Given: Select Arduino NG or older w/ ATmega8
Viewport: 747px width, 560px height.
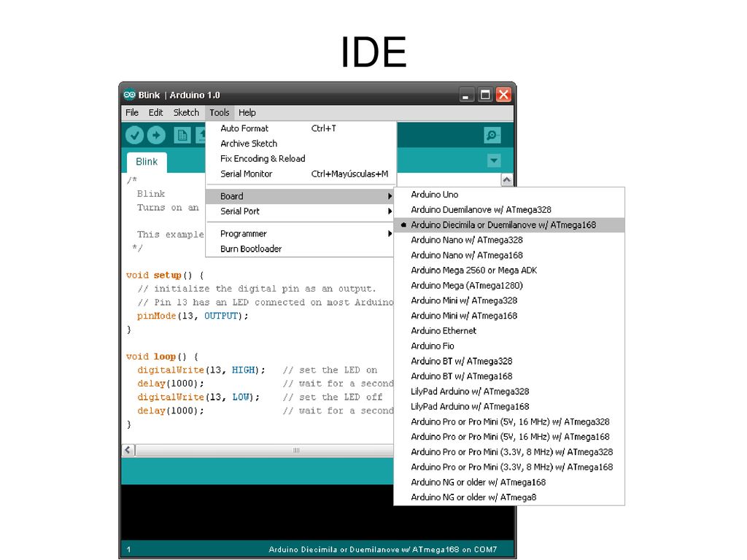Looking at the screenshot, I should (509, 497).
